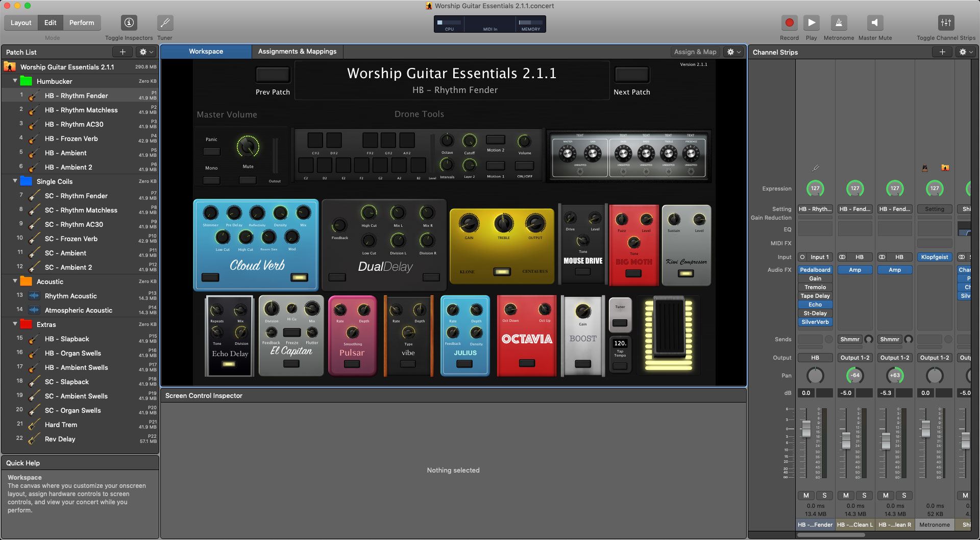
Task: Add a new channel strip
Action: [942, 52]
